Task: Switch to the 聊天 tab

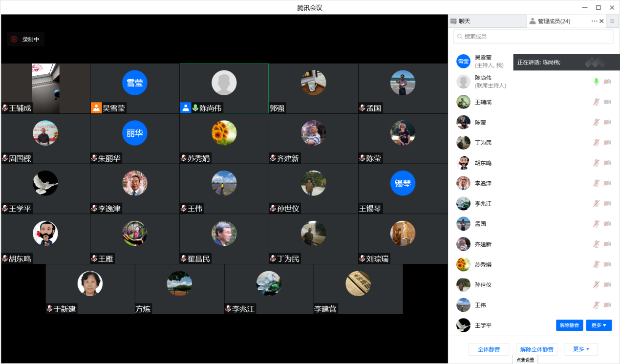Action: [x=487, y=21]
